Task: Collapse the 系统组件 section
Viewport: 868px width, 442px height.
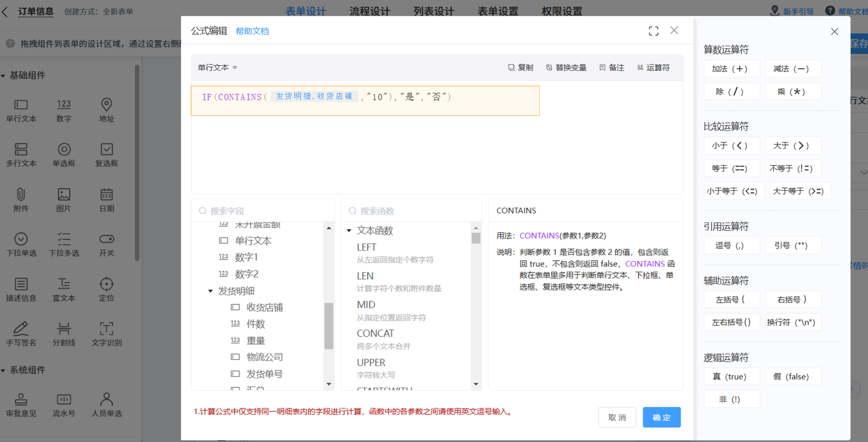Action: (x=3, y=370)
